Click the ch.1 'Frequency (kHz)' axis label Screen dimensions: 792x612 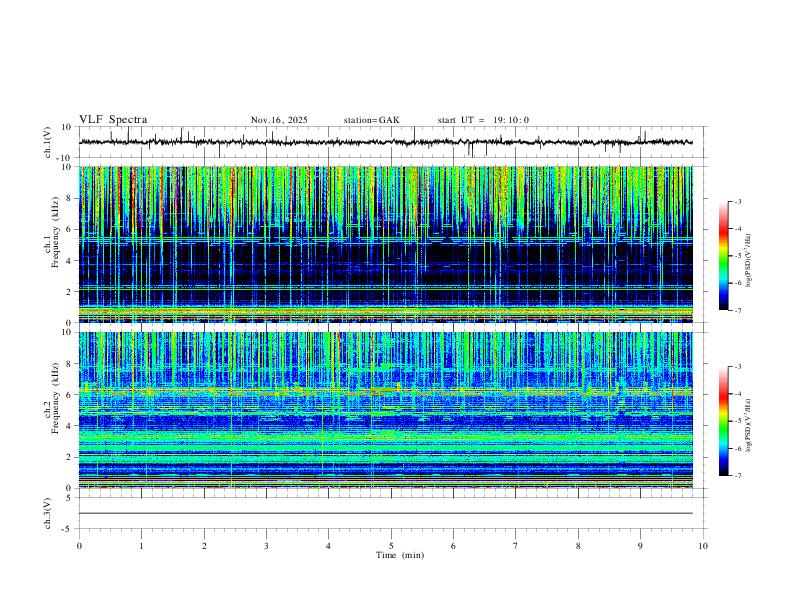55,232
